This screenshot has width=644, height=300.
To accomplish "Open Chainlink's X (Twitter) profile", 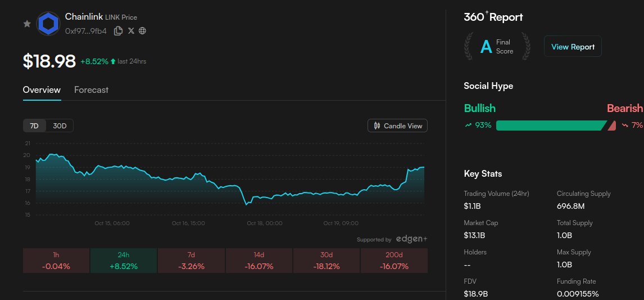I will tap(131, 31).
